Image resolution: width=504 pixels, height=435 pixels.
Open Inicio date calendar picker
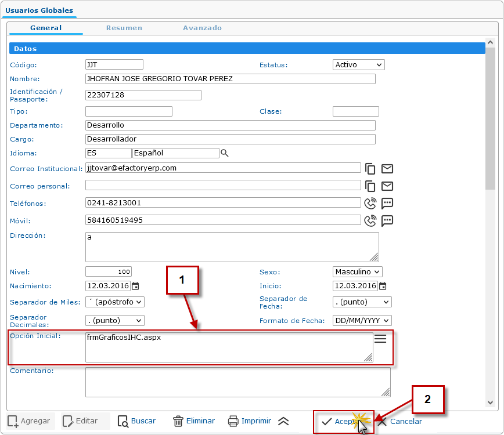(383, 286)
